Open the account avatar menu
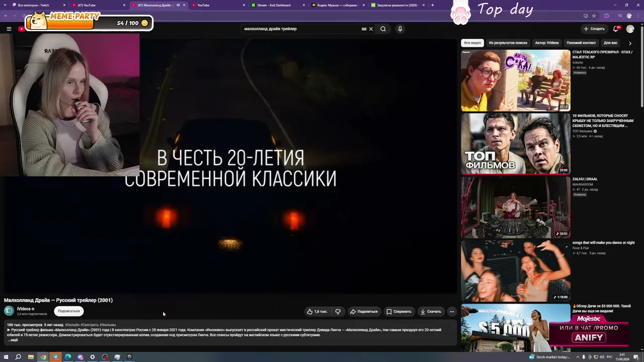The image size is (644, 362). tap(630, 29)
